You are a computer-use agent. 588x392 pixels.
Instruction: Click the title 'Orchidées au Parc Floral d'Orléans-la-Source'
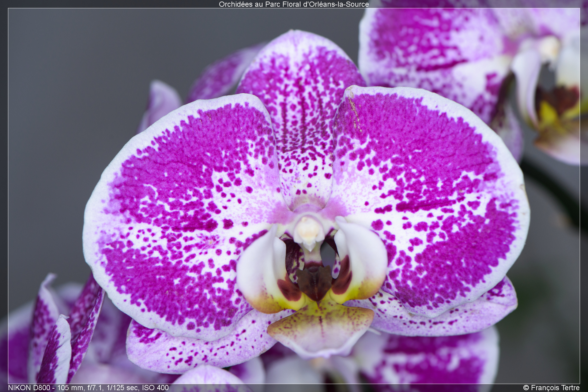click(x=294, y=4)
